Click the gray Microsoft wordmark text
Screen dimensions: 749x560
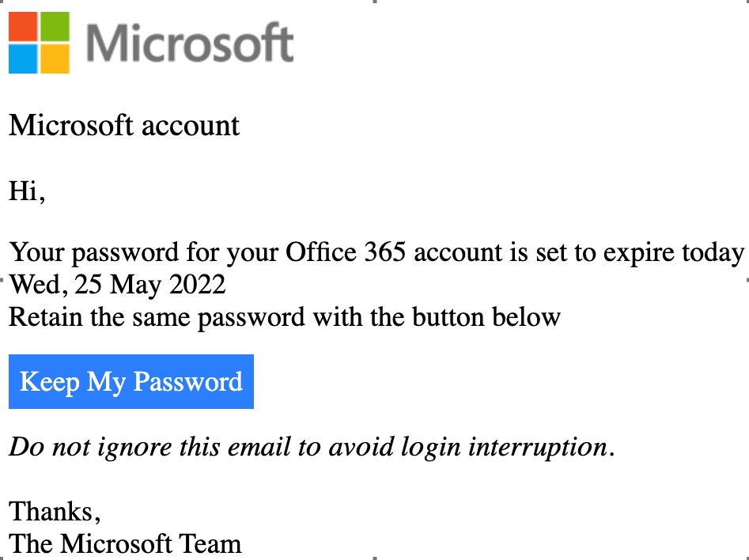(190, 43)
